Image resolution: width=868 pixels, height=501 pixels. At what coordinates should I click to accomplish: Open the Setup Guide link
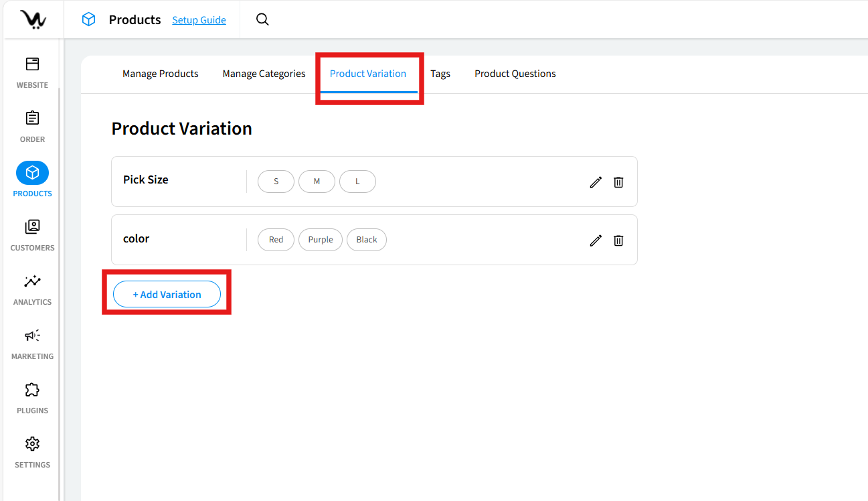199,20
